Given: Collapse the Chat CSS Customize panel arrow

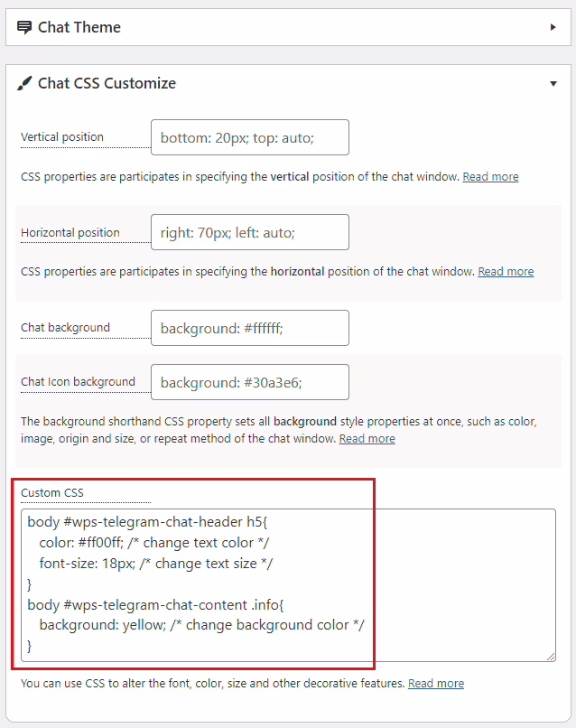Looking at the screenshot, I should coord(553,84).
